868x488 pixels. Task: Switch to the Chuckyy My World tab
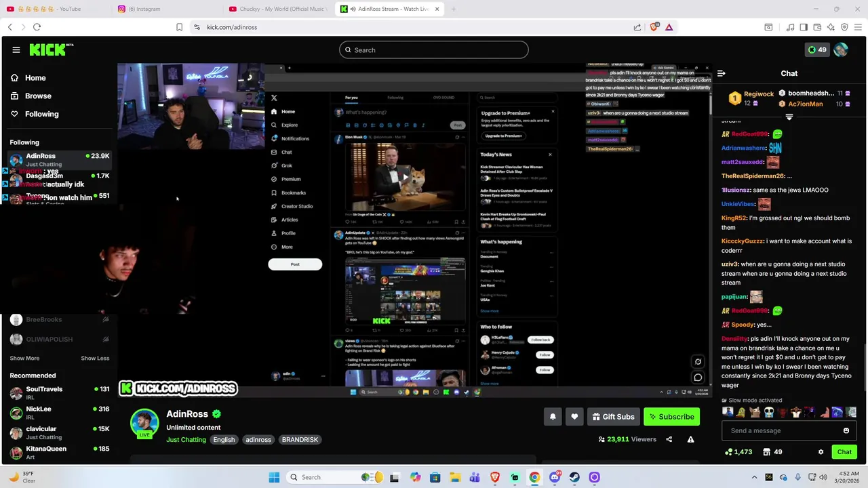point(278,9)
